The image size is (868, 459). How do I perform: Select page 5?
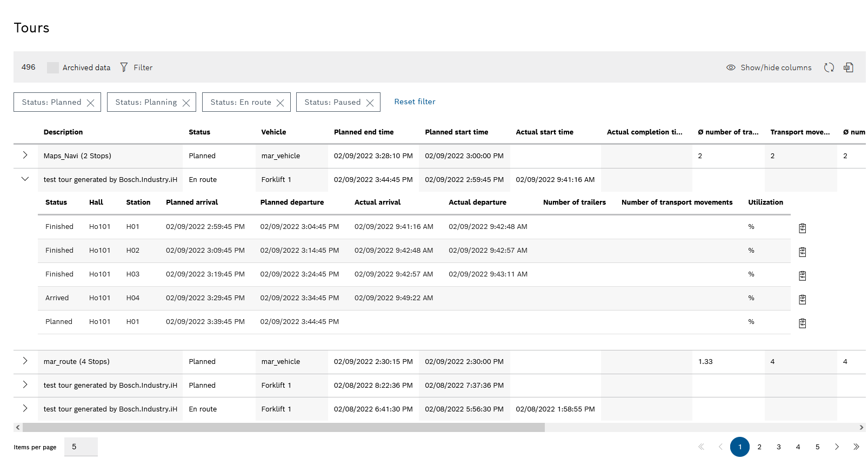pyautogui.click(x=817, y=447)
